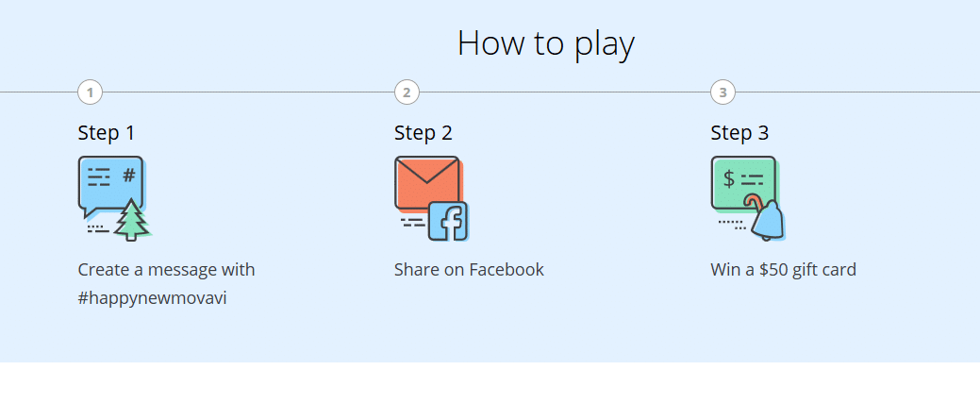Select the numbered circle marker 3
Screen dimensions: 980x420
tap(723, 92)
